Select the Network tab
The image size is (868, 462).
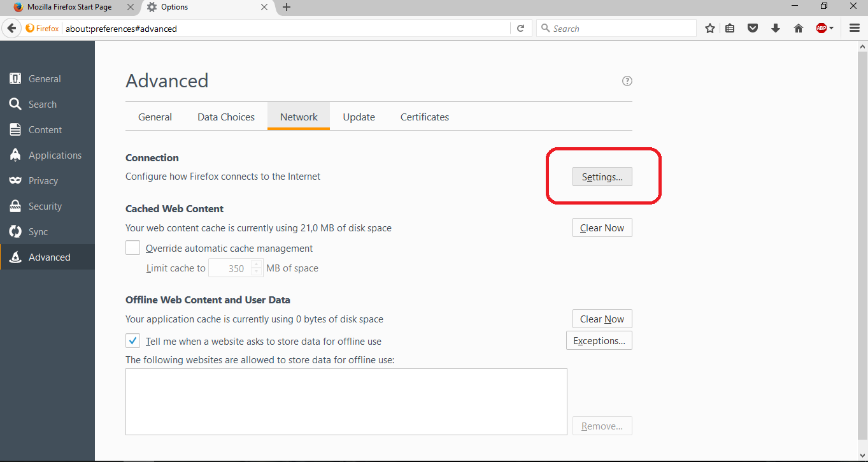coord(299,117)
